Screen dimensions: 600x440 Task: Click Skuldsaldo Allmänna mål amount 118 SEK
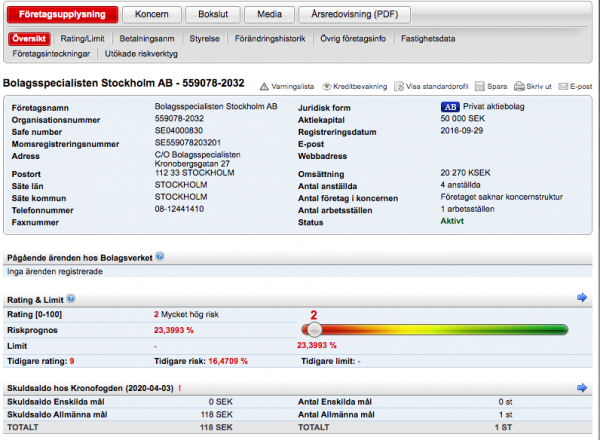pyautogui.click(x=217, y=415)
